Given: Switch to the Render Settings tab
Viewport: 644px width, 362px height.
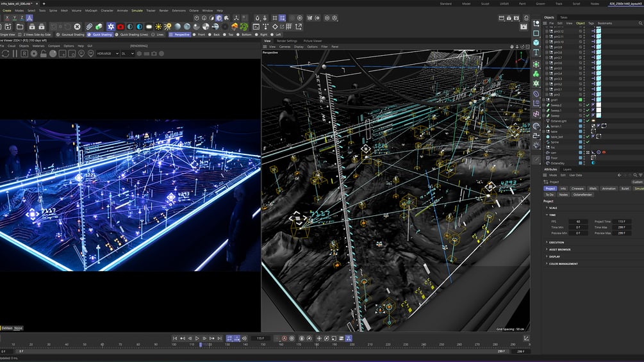Looking at the screenshot, I should click(x=287, y=40).
